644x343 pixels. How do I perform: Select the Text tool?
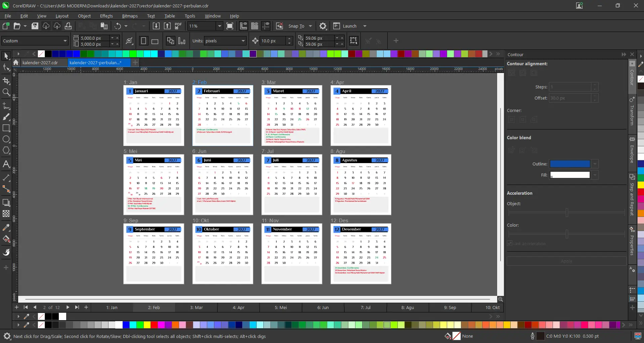6,164
